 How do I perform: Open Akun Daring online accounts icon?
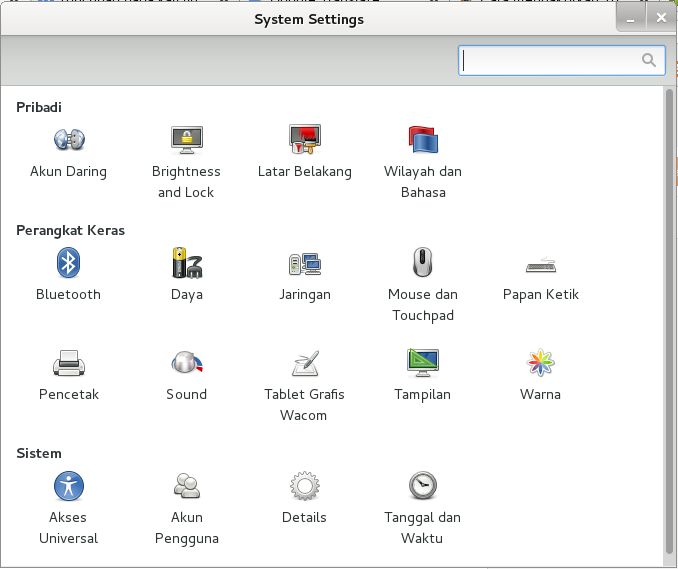coord(69,139)
